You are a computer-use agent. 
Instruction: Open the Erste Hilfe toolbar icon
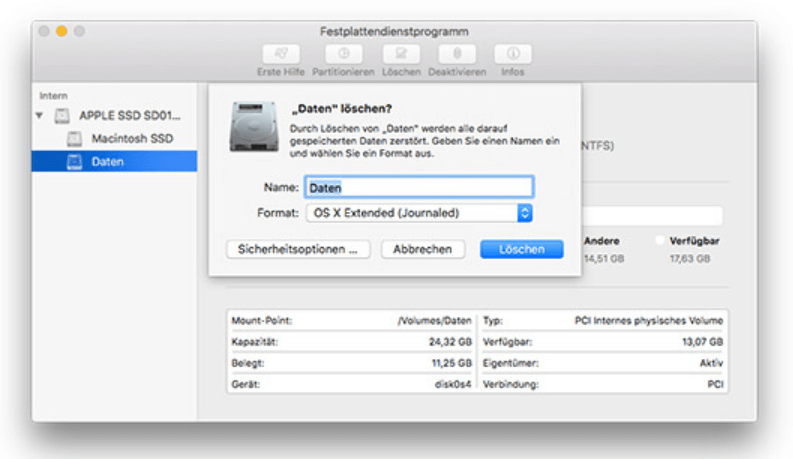click(281, 54)
